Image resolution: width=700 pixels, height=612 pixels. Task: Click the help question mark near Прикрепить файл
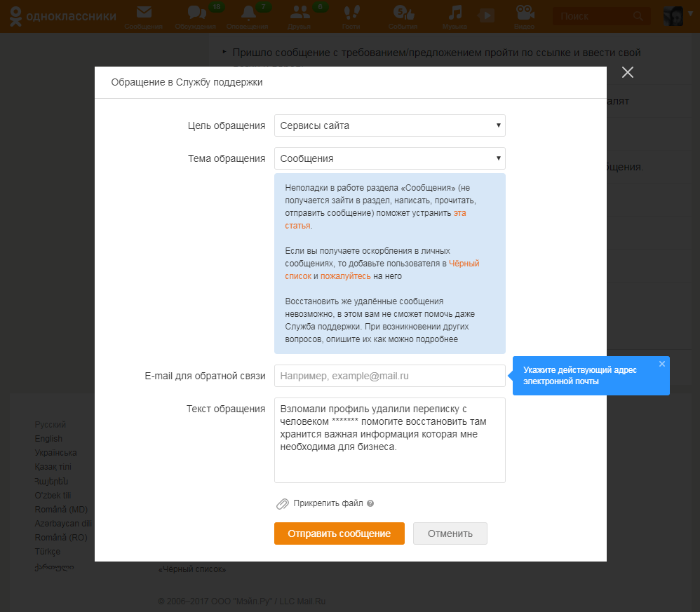click(x=370, y=503)
